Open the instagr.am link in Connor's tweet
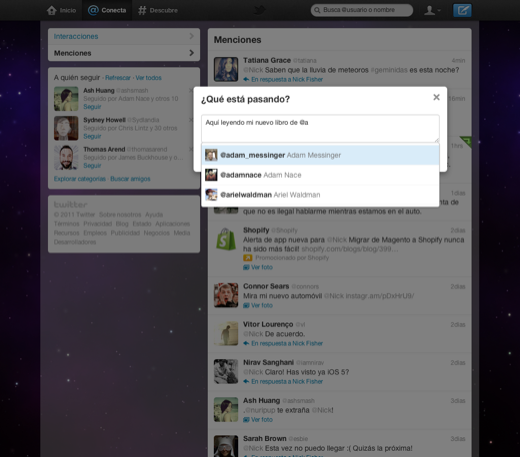Image resolution: width=520 pixels, height=457 pixels. tap(380, 296)
